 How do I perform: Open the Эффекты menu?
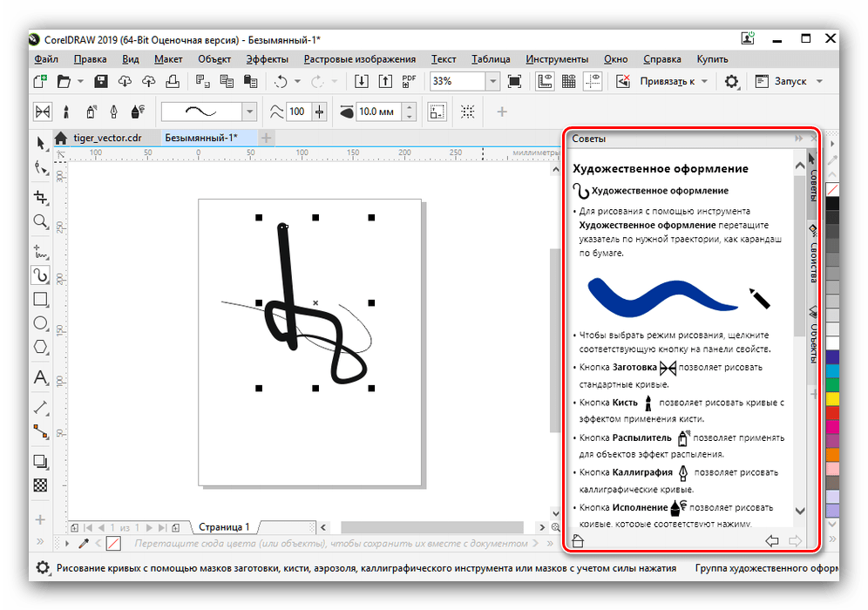point(267,59)
